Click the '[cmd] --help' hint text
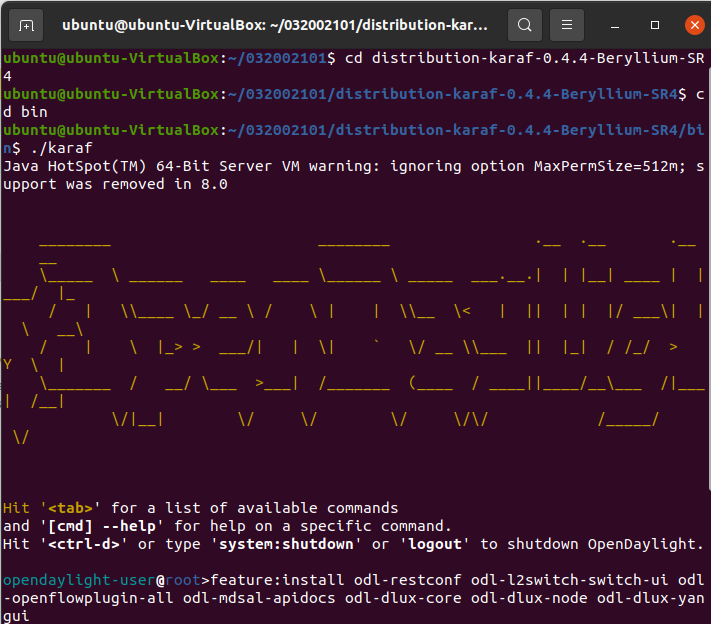This screenshot has width=711, height=624. 102,526
